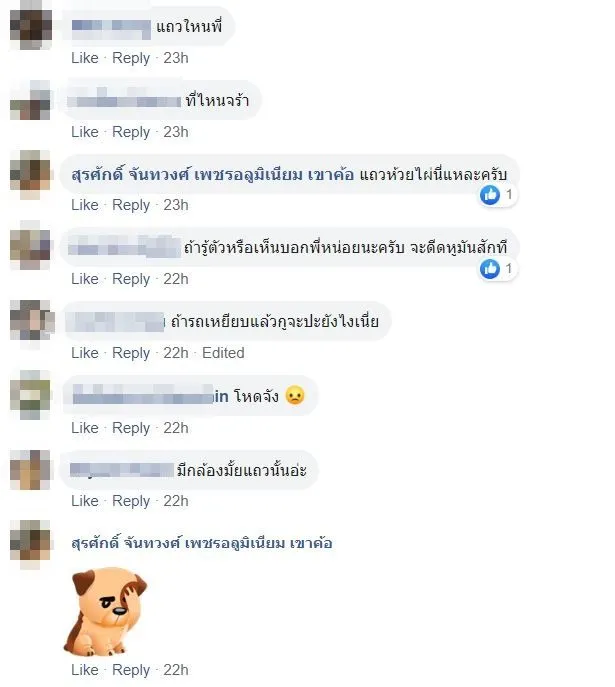Reply to the ที่ไหนจร้า comment
This screenshot has height=687, width=615.
(x=131, y=132)
